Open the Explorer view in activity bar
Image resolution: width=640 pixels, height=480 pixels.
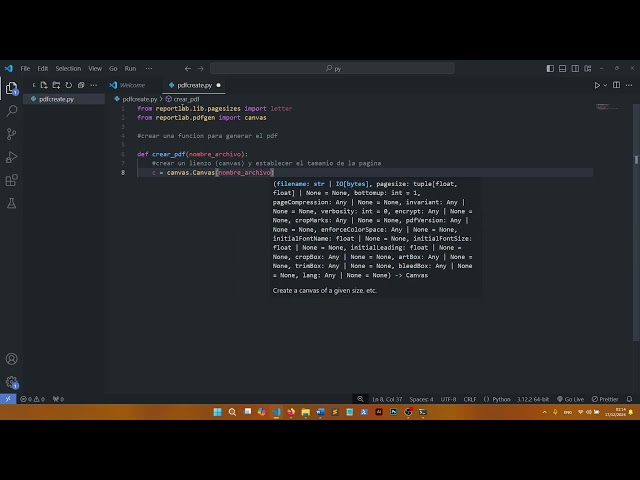[11, 88]
